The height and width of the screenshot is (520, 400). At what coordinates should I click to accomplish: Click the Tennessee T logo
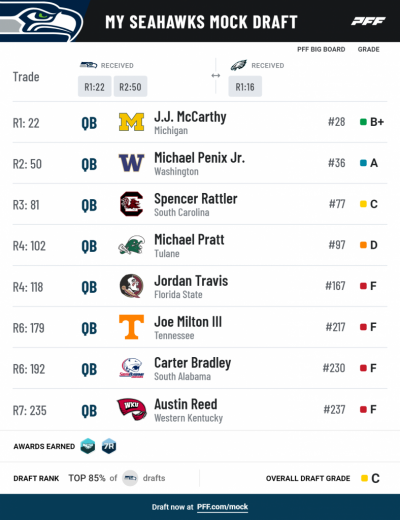[x=132, y=327]
